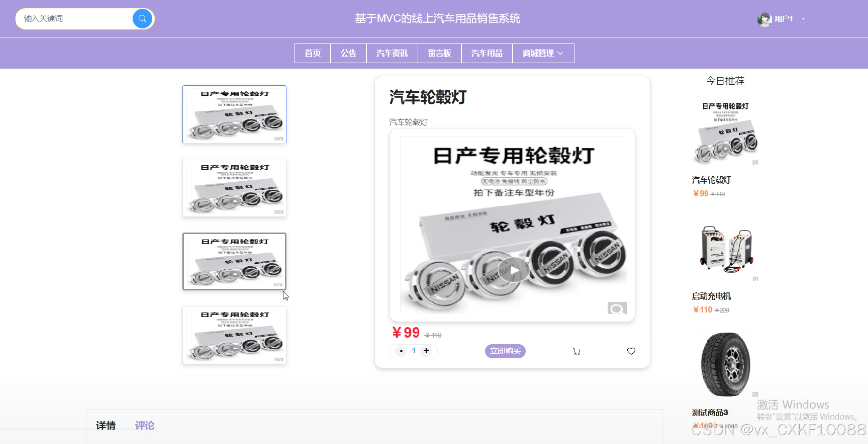
Task: Go to the 首页 nav tab
Action: (x=313, y=53)
